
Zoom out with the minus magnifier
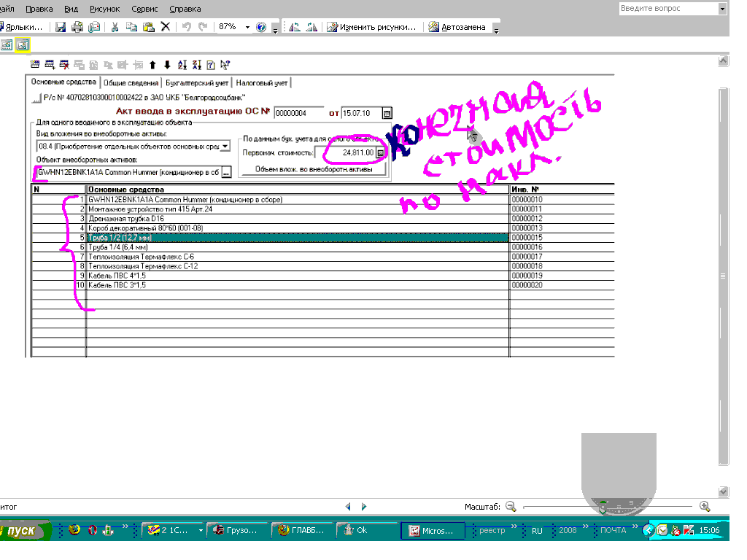coord(511,507)
